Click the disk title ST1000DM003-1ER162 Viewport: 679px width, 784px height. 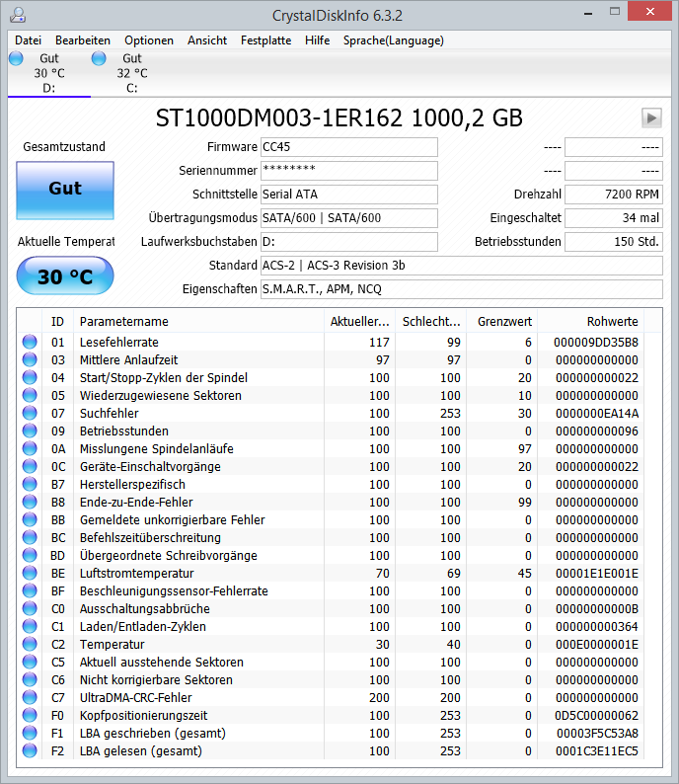278,118
